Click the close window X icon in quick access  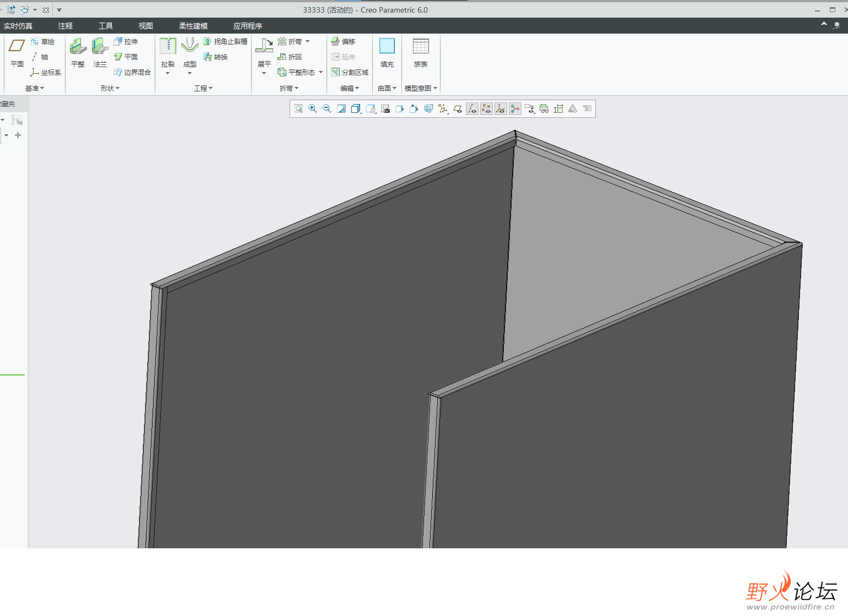(x=46, y=10)
